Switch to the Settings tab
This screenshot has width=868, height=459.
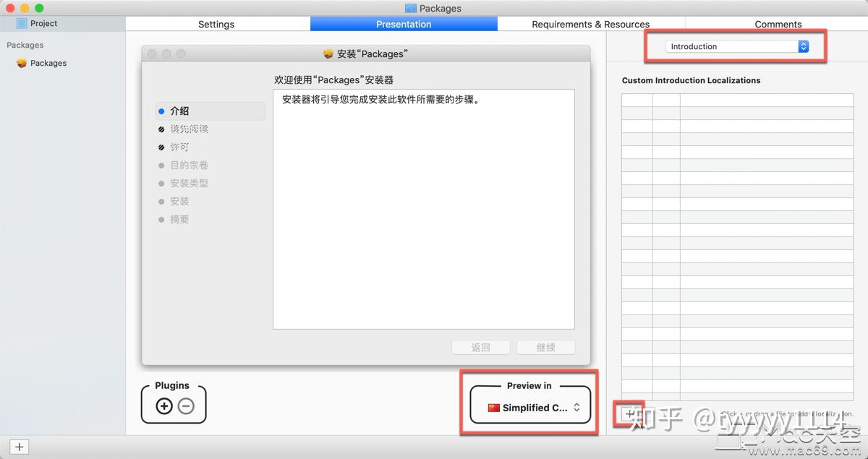coord(216,24)
